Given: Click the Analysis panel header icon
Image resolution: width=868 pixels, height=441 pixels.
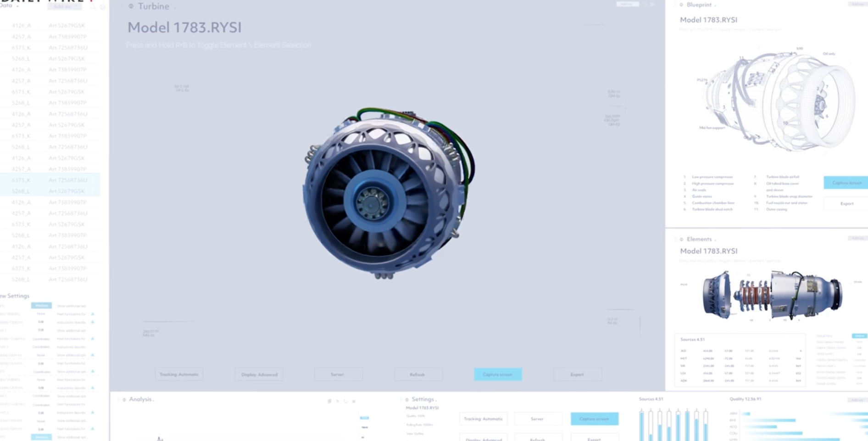Looking at the screenshot, I should pos(124,400).
